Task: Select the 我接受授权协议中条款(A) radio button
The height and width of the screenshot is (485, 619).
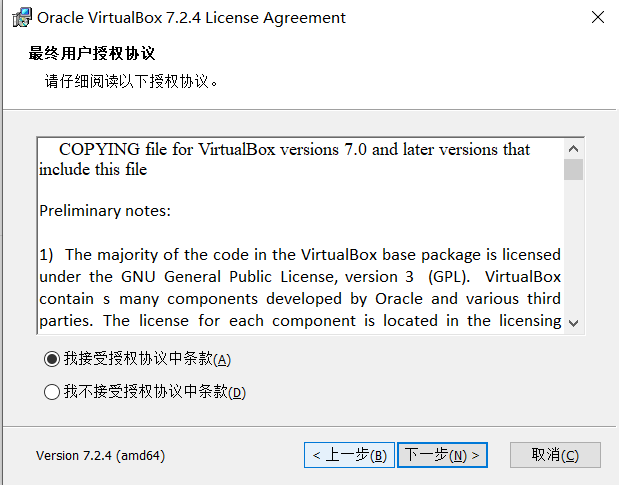Action: (x=52, y=359)
